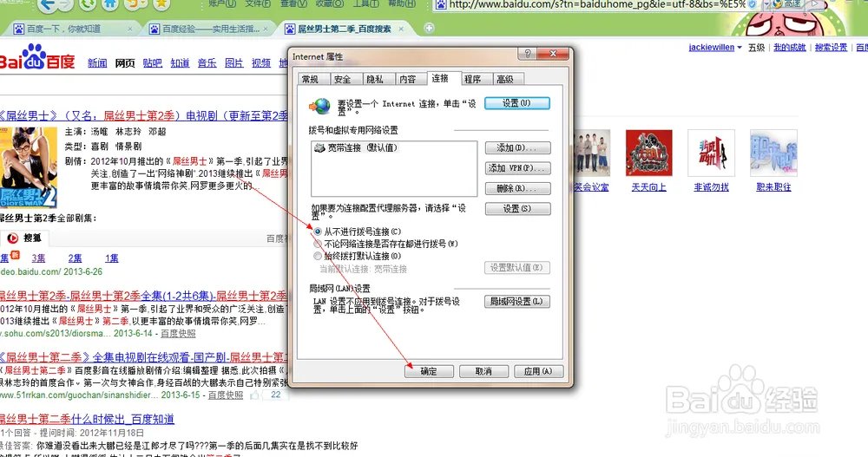Viewport: 868px width, 457px height.
Task: Close the 百度经验 tab
Action: pyautogui.click(x=266, y=29)
